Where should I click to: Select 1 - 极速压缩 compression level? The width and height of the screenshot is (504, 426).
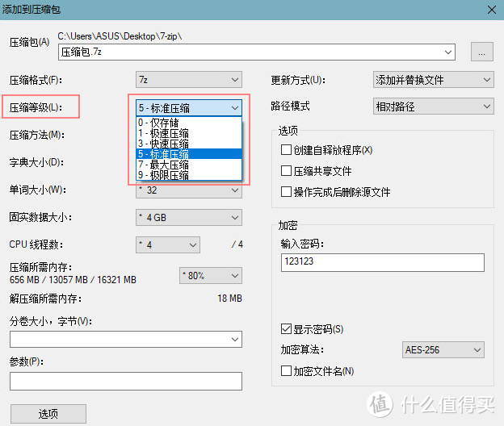pos(189,133)
